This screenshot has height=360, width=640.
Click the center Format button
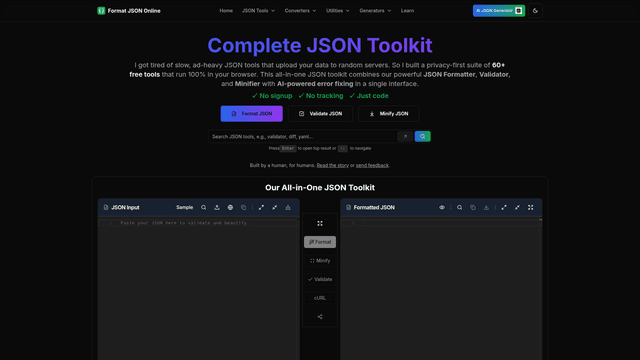pyautogui.click(x=320, y=242)
